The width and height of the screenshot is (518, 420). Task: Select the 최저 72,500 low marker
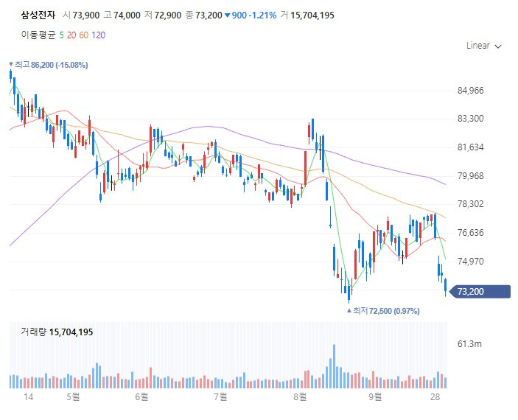383,311
